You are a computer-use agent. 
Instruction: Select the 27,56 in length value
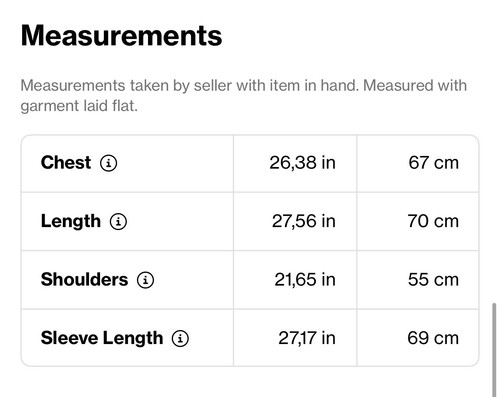[x=304, y=221]
